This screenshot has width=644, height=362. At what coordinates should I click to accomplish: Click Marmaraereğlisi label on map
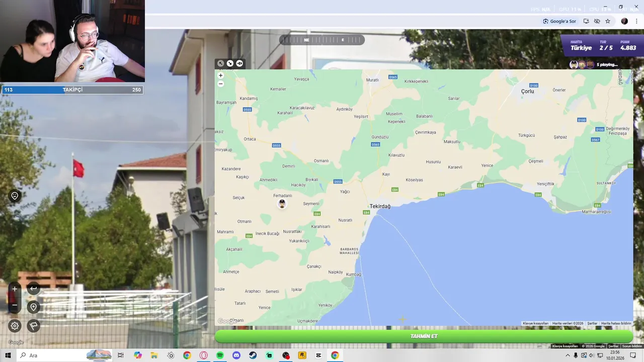point(596,212)
